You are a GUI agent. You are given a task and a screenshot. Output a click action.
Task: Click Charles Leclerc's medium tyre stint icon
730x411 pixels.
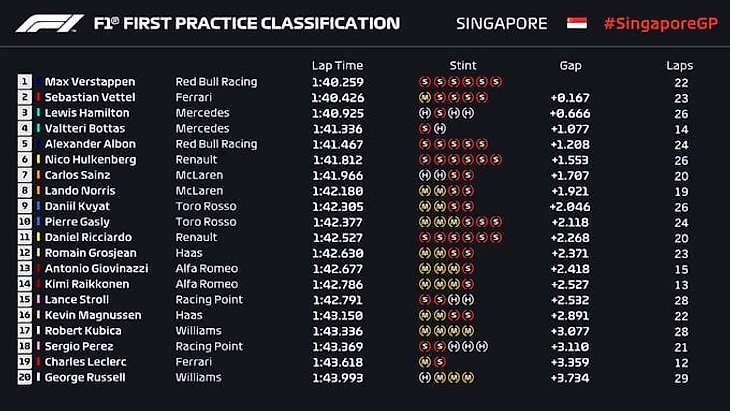425,362
